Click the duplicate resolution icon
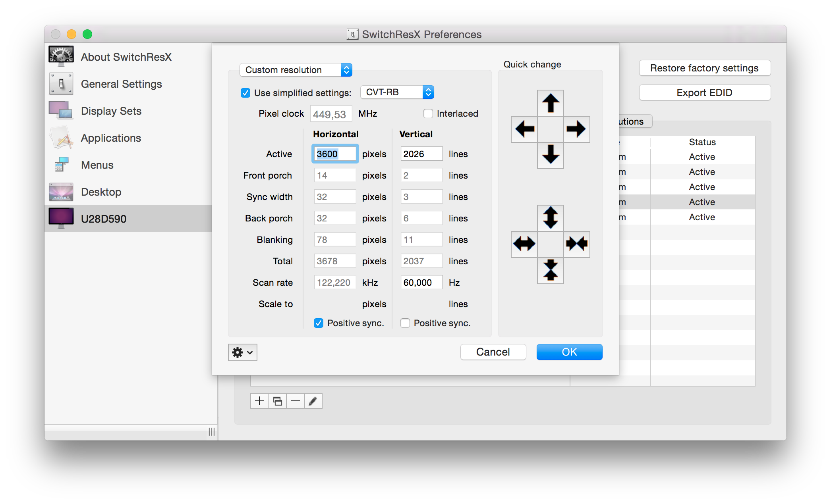 point(277,401)
